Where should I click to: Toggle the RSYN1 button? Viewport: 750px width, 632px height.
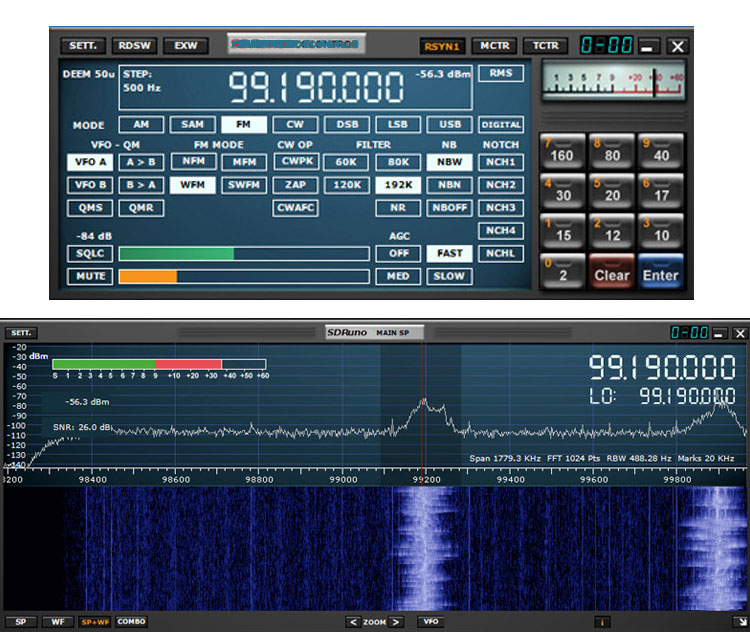click(442, 46)
